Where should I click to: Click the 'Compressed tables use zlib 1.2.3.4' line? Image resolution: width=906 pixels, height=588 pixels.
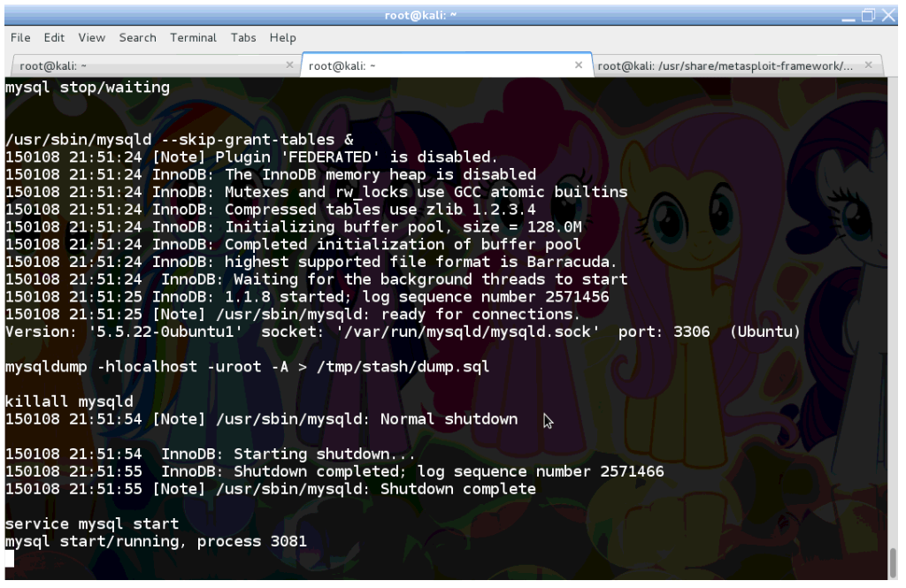point(271,209)
